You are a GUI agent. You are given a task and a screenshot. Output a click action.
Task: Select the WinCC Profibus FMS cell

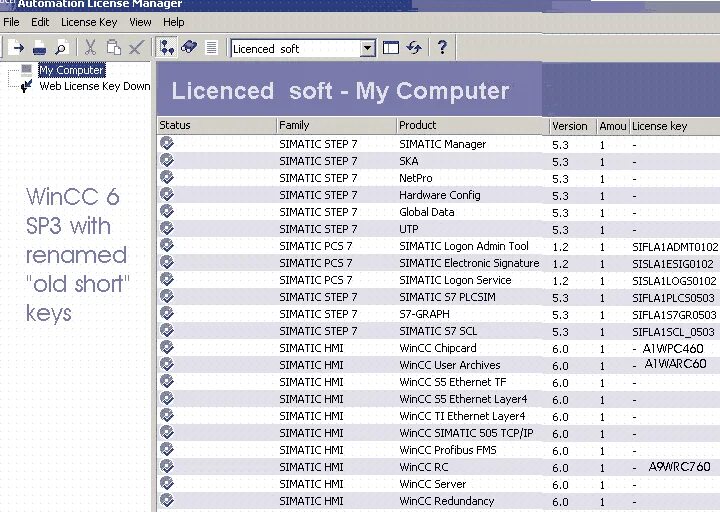(x=448, y=450)
